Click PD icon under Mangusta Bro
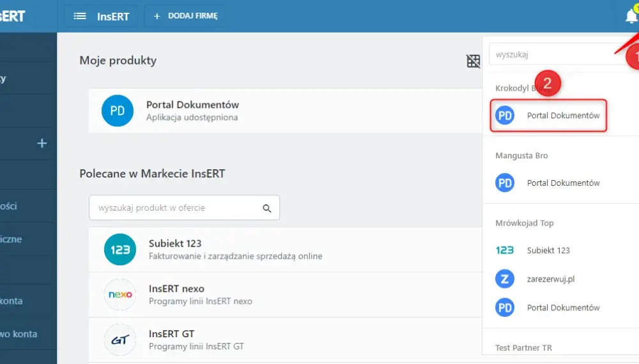This screenshot has width=639, height=364. pyautogui.click(x=505, y=183)
